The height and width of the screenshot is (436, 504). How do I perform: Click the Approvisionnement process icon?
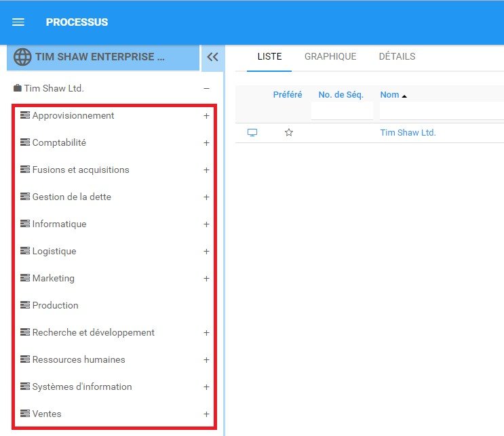(x=25, y=115)
